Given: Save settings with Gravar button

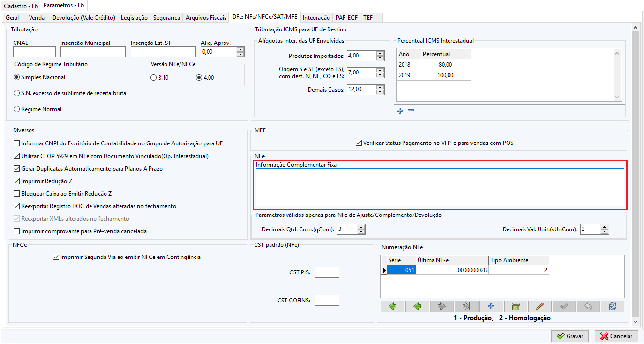Looking at the screenshot, I should [x=570, y=336].
